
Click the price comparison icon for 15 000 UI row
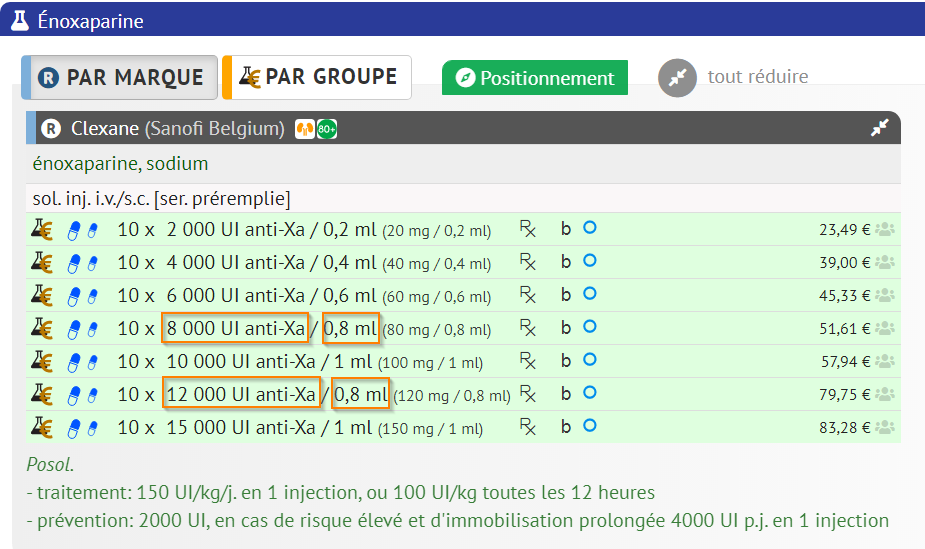pyautogui.click(x=42, y=428)
